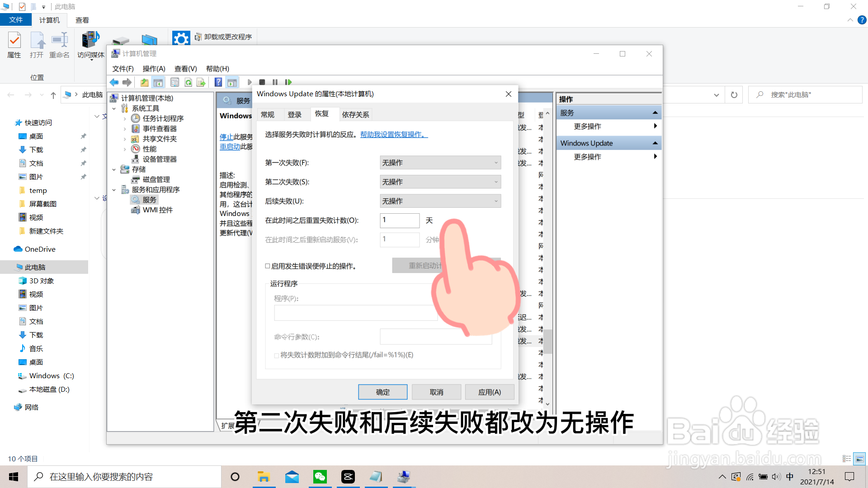The image size is (868, 488).
Task: Open the 查看(V) menu in Computer Management
Action: pos(185,69)
